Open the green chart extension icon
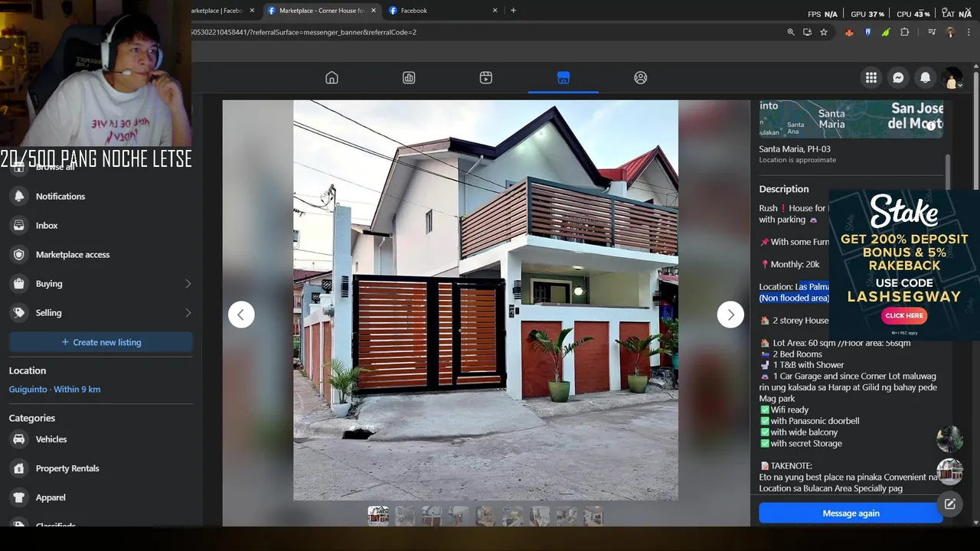The width and height of the screenshot is (980, 551). tap(886, 32)
